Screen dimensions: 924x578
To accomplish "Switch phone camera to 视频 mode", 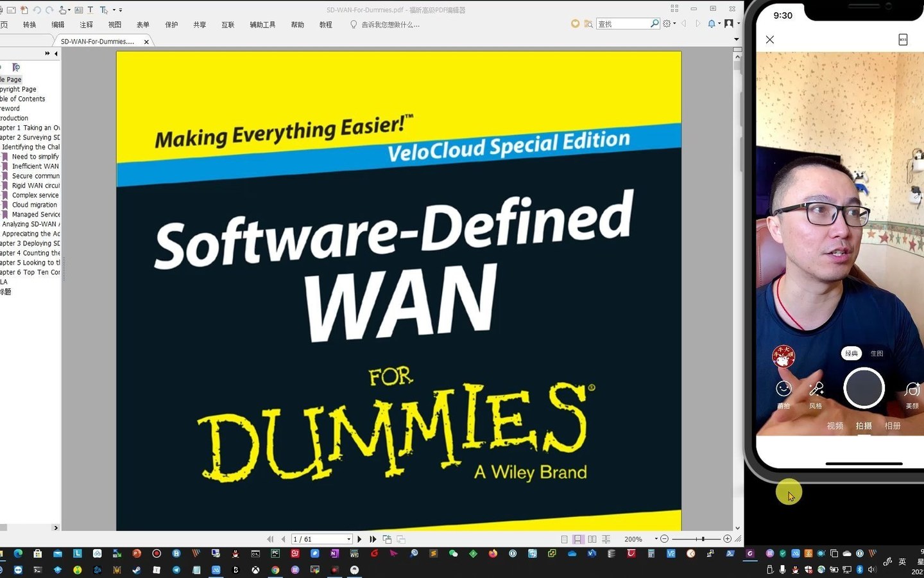I will (x=835, y=426).
